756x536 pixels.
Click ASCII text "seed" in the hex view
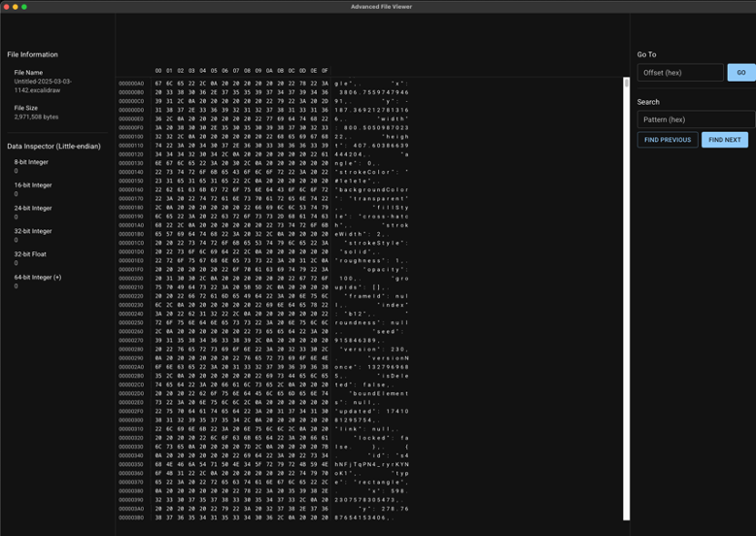point(385,332)
